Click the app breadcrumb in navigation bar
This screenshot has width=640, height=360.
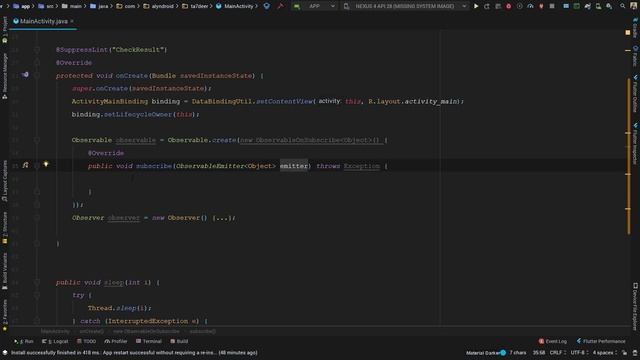point(22,6)
